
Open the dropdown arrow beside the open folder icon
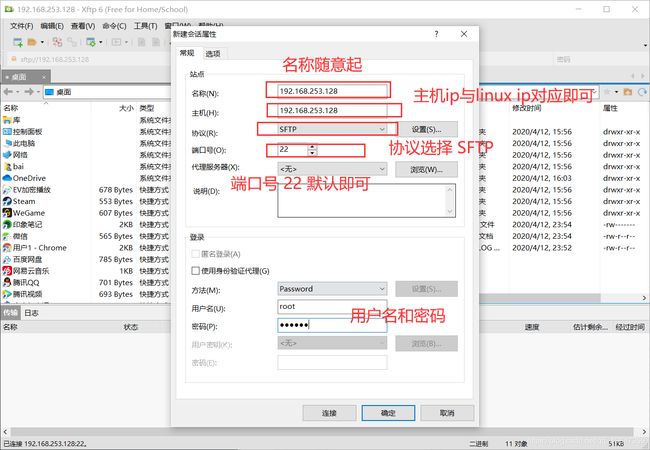42,42
